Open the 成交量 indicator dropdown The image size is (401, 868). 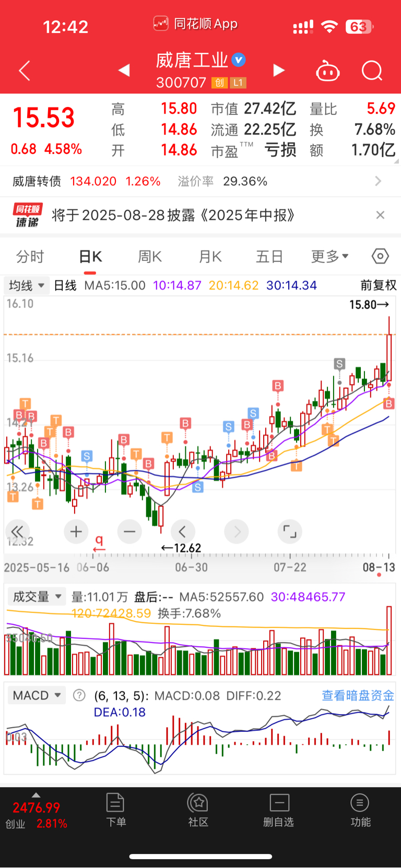[x=36, y=597]
